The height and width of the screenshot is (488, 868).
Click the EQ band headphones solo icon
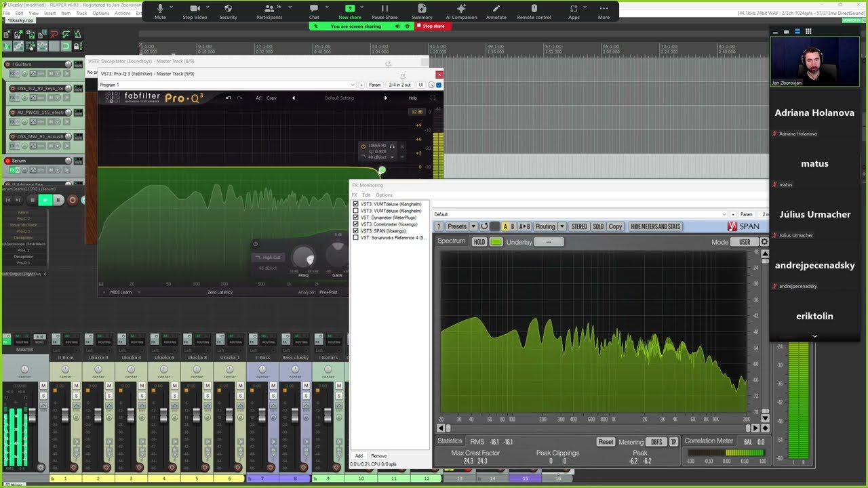coord(392,146)
